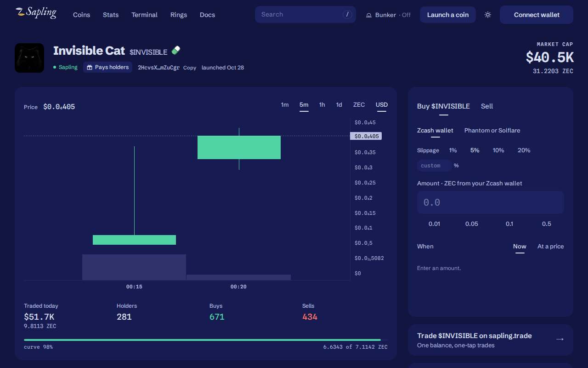588x368 pixels.
Task: Toggle Bunker mode Off
Action: click(x=388, y=15)
